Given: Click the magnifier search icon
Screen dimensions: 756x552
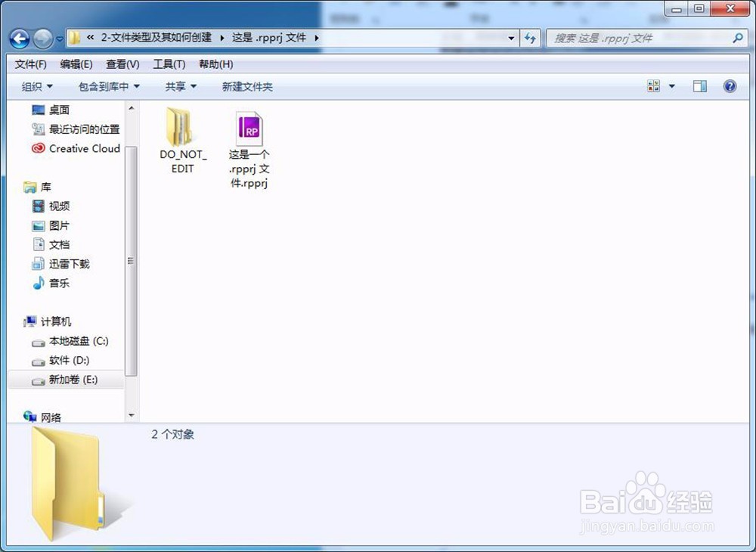Looking at the screenshot, I should (x=738, y=38).
